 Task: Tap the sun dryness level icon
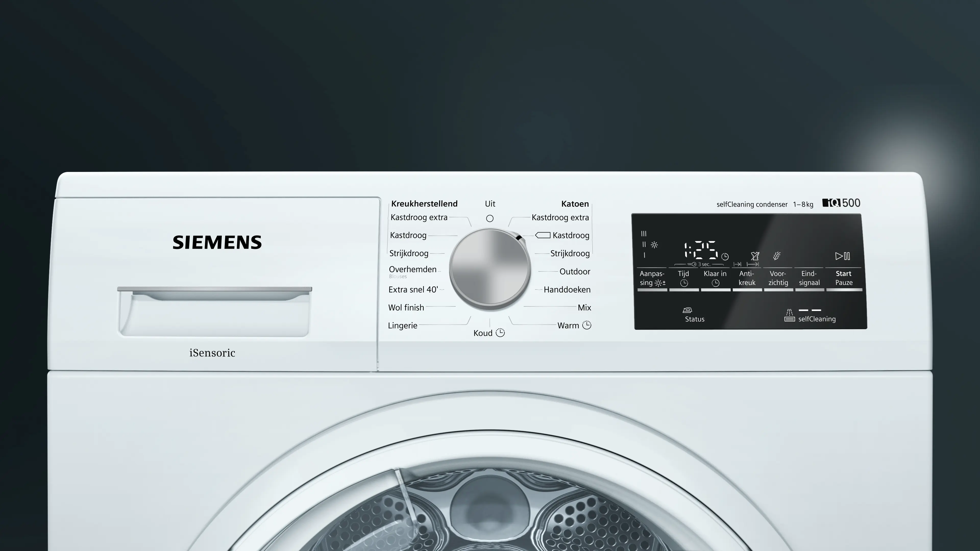coord(654,245)
